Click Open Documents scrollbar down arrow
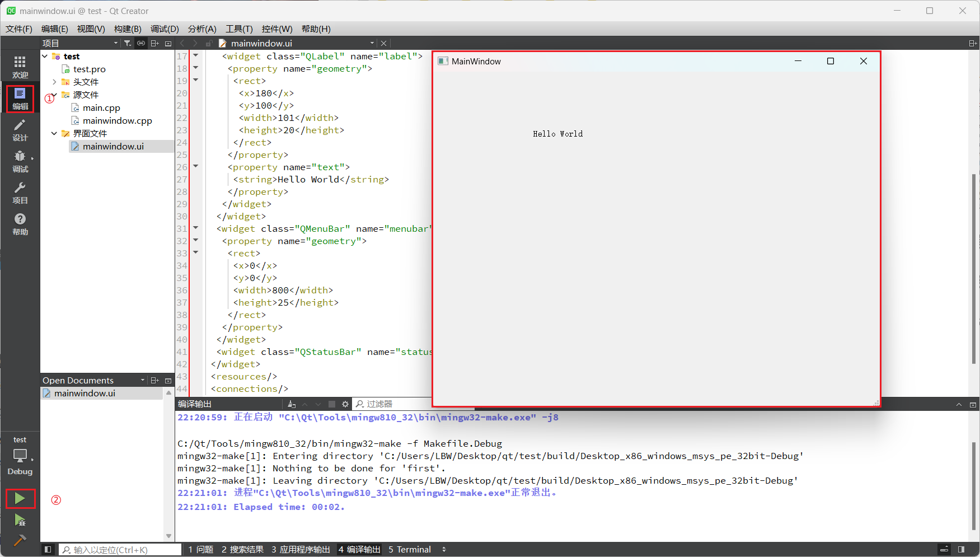Image resolution: width=980 pixels, height=557 pixels. (x=168, y=536)
